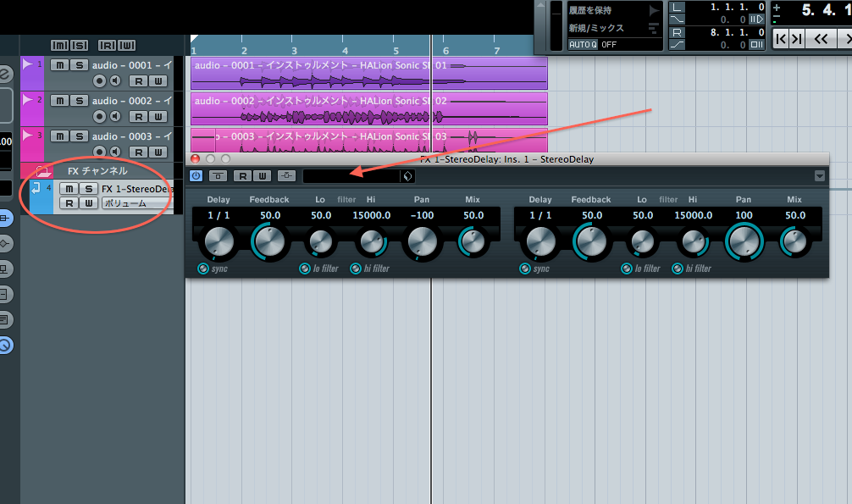Image resolution: width=852 pixels, height=504 pixels.
Task: Toggle lo filter on the right delay channel
Action: 627,269
